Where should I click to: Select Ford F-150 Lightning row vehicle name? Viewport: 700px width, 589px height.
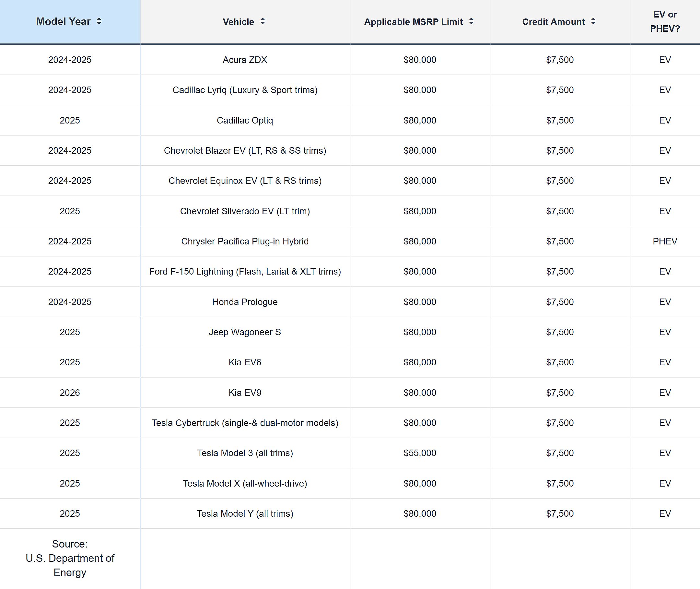point(245,271)
